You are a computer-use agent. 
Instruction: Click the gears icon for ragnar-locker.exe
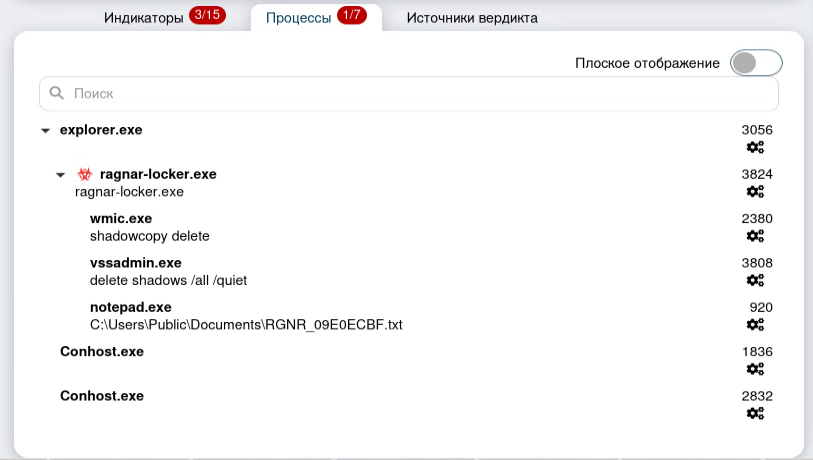point(755,192)
